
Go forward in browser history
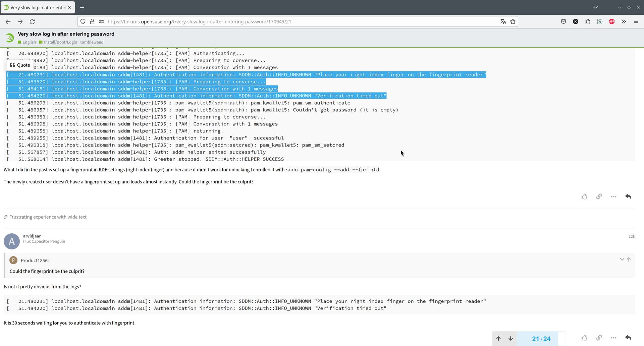click(x=20, y=21)
